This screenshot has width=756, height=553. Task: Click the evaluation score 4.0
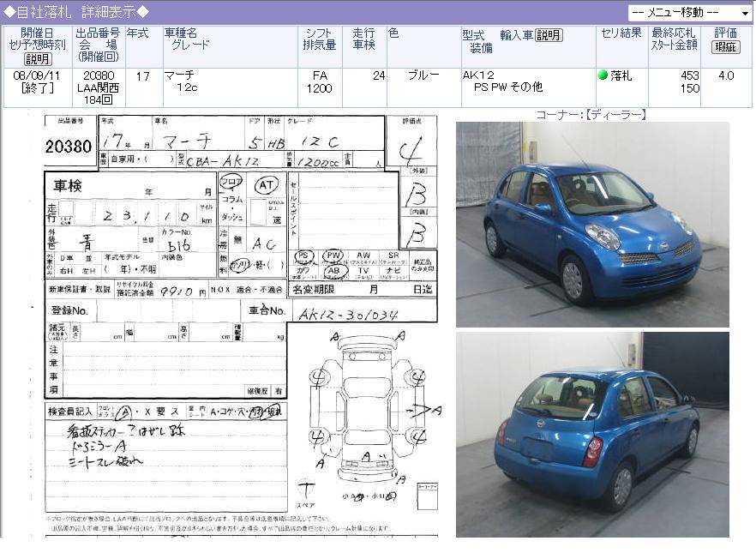click(726, 75)
